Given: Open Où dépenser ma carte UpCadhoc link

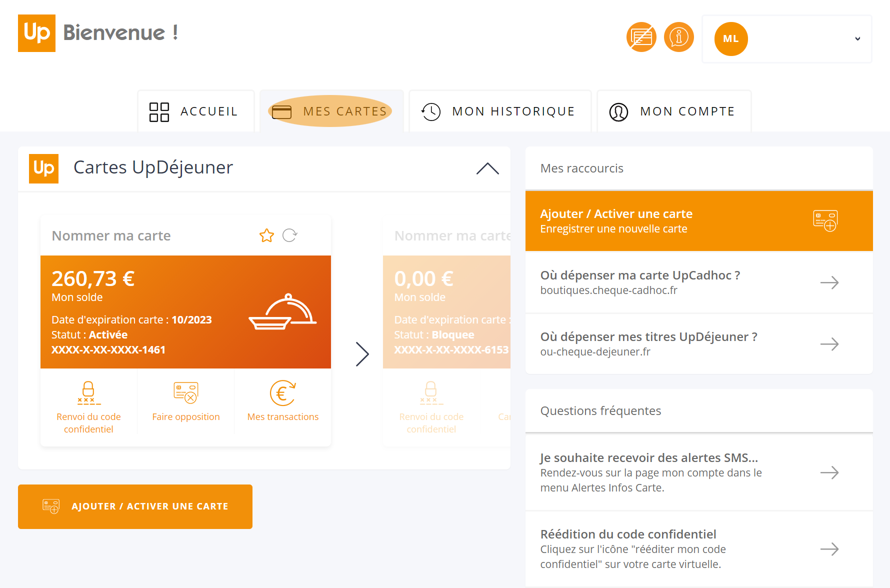Looking at the screenshot, I should point(699,282).
